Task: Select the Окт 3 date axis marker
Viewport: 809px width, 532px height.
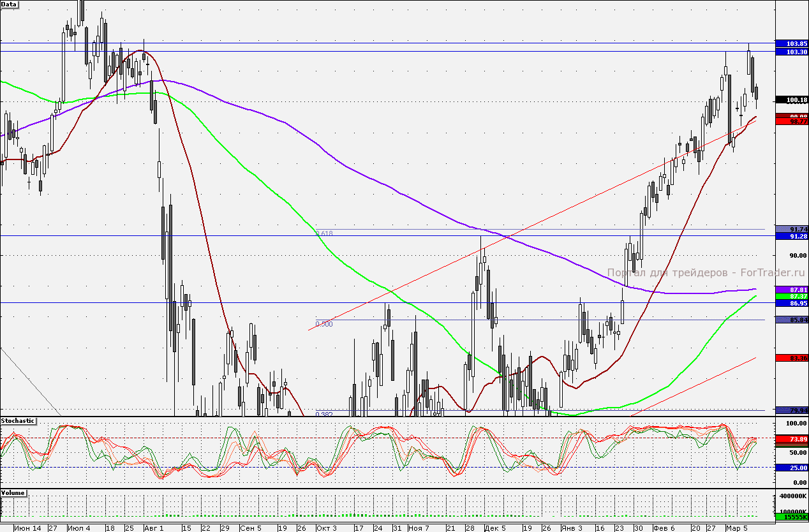Action: coord(326,528)
